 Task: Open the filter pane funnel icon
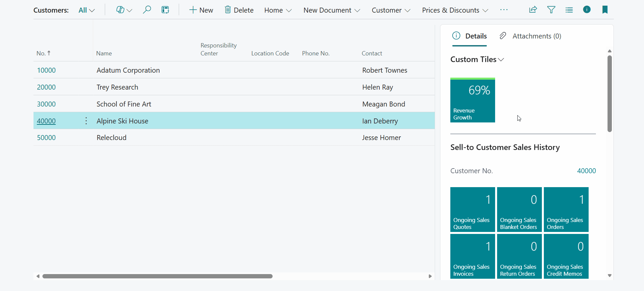[x=551, y=10]
